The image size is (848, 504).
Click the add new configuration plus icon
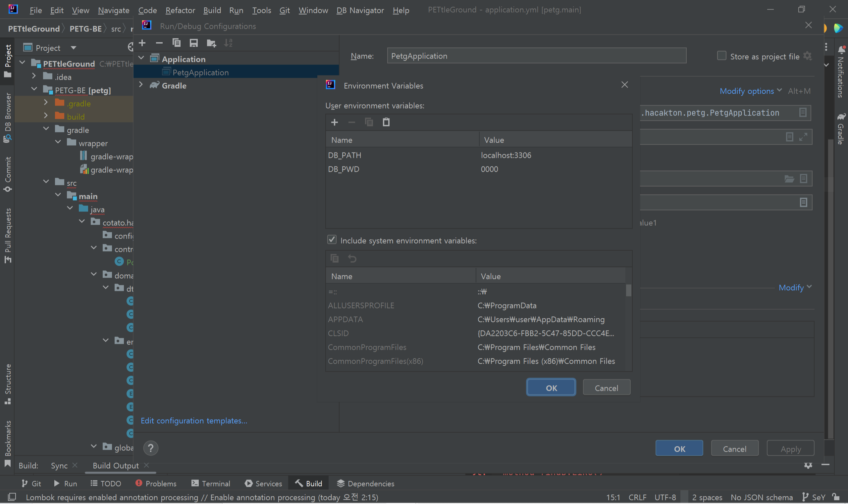[x=142, y=43]
